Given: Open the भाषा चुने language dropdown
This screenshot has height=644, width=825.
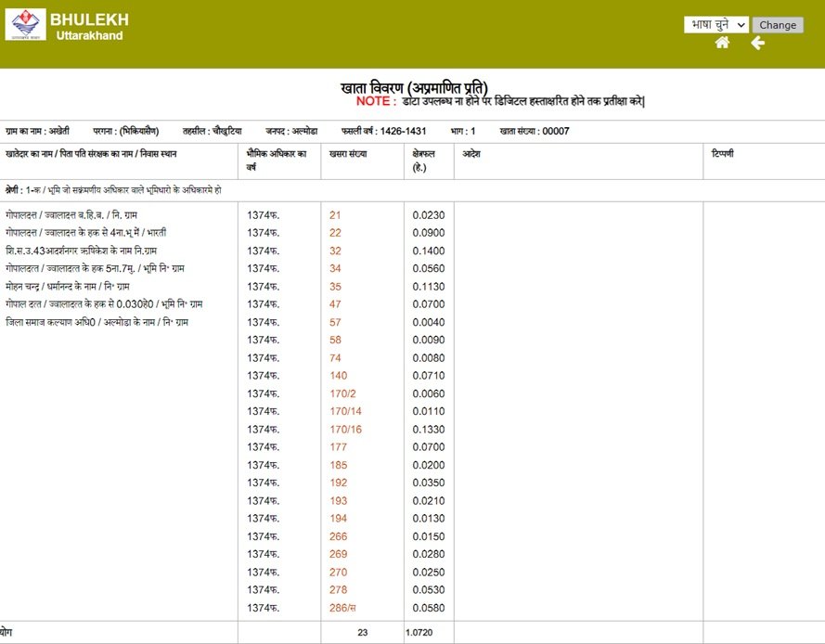Looking at the screenshot, I should click(715, 25).
